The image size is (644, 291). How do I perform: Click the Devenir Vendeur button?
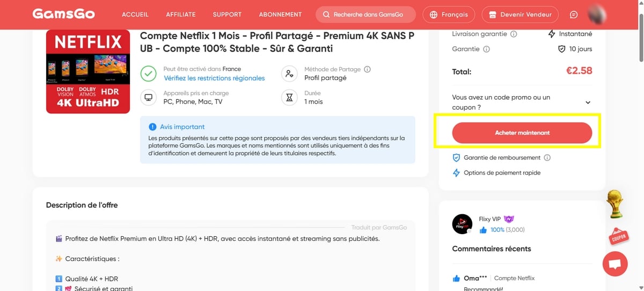click(520, 14)
